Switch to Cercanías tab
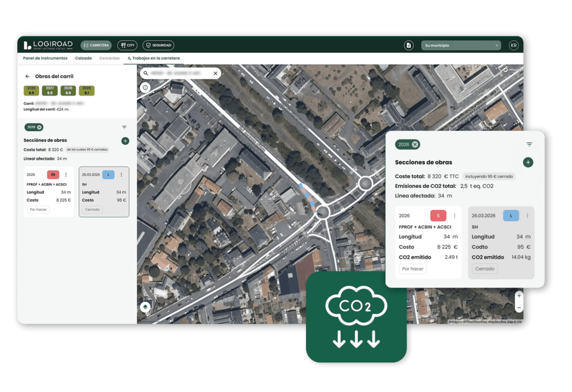This screenshot has width=572, height=392. [x=109, y=58]
